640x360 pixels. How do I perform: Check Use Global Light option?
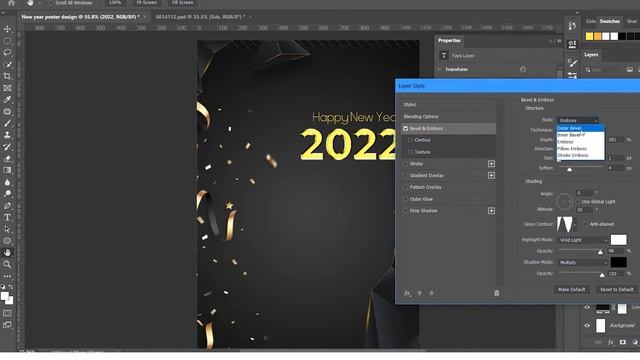[x=578, y=202]
